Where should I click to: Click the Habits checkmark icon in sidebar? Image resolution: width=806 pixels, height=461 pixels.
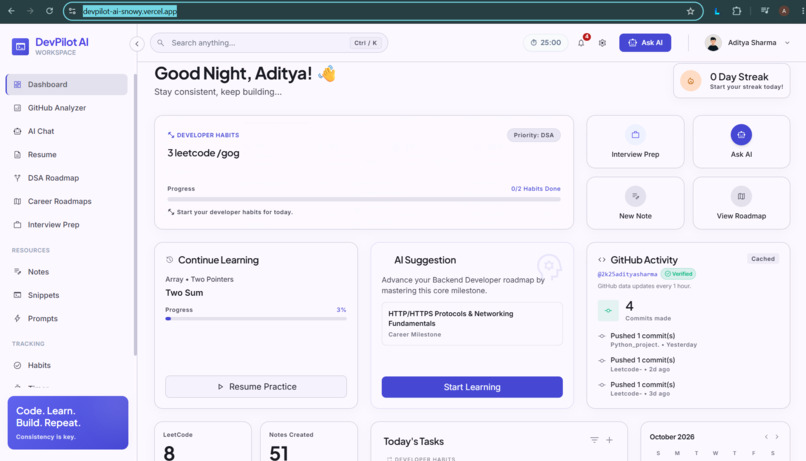17,365
